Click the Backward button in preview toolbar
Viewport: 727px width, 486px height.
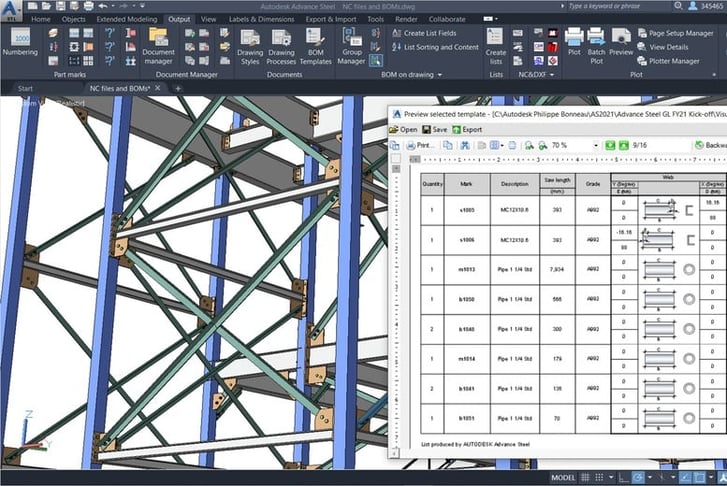click(x=711, y=145)
